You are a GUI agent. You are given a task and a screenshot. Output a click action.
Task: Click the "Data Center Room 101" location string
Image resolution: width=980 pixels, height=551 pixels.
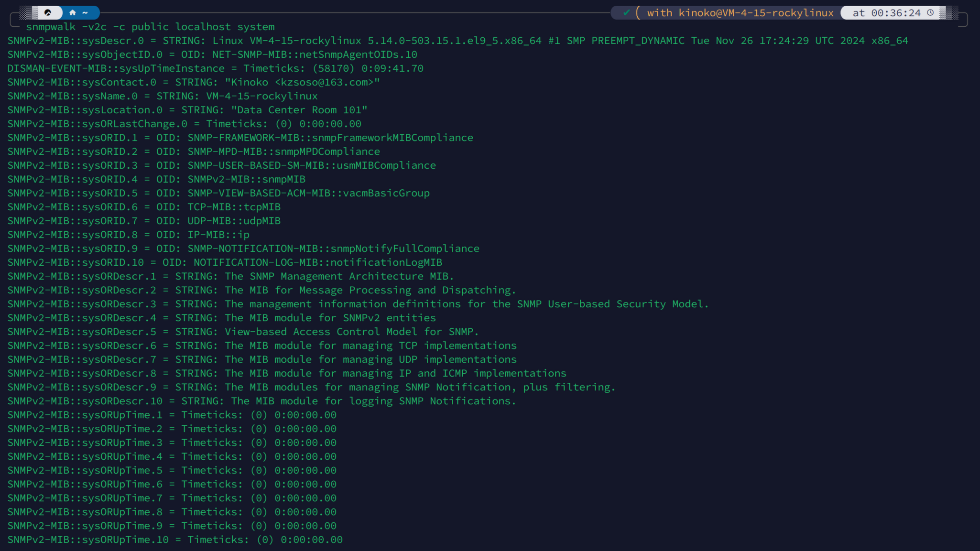point(299,110)
